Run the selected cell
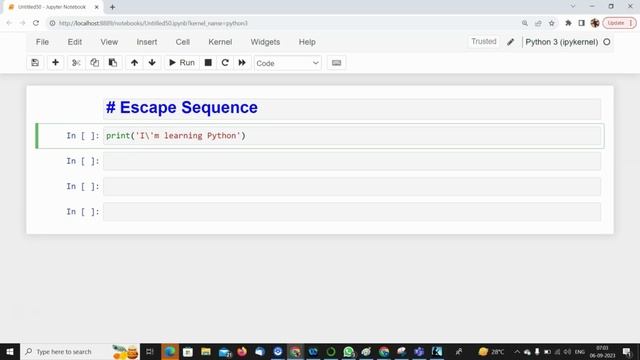Image resolution: width=640 pixels, height=360 pixels. pyautogui.click(x=182, y=63)
